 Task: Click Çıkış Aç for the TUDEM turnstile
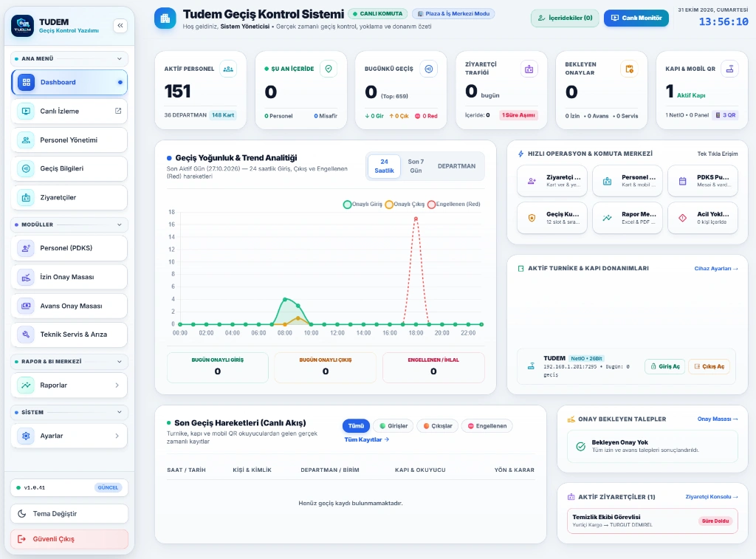(x=709, y=366)
